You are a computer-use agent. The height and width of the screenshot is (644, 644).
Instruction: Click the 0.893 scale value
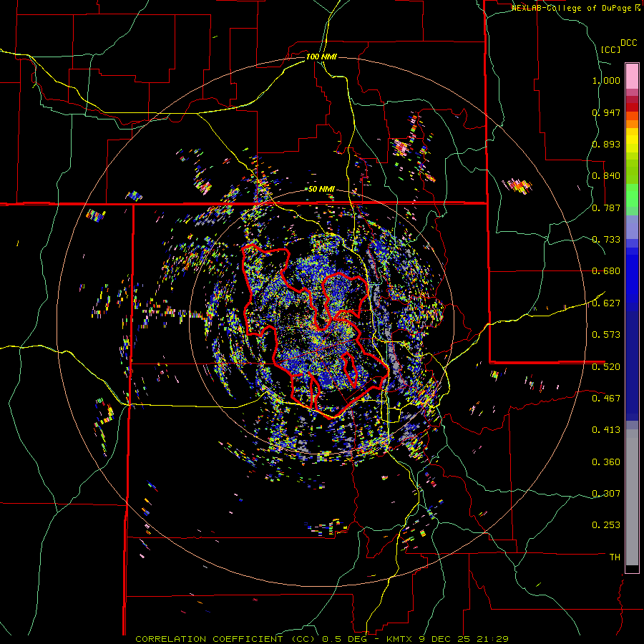(x=606, y=144)
